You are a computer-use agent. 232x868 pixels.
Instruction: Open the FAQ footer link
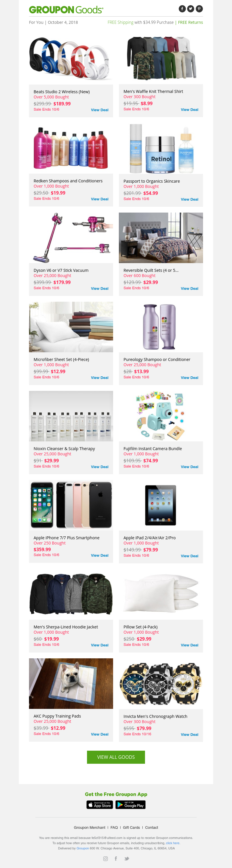pos(114,828)
